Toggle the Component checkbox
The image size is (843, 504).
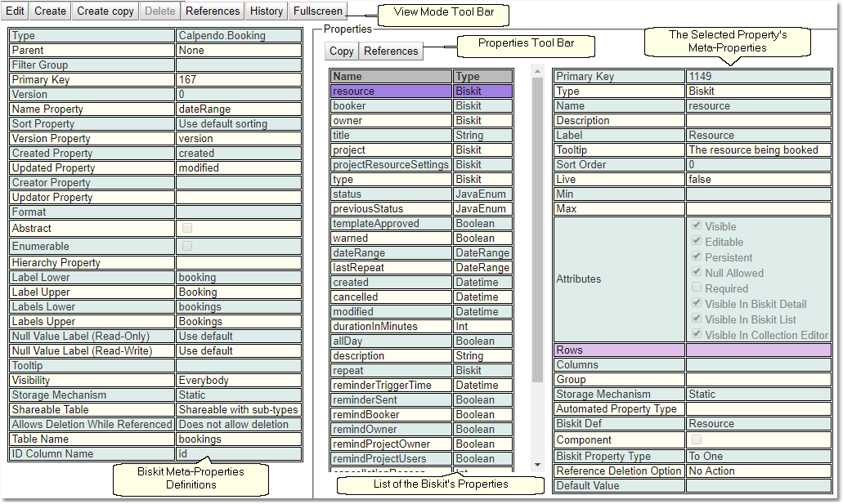[697, 440]
